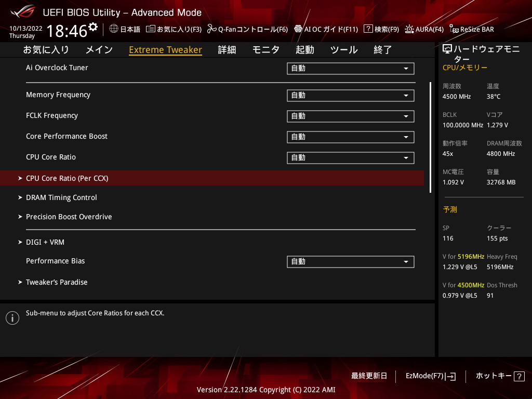Click EzMode exit arrow icon
This screenshot has width=532, height=399.
pos(450,376)
